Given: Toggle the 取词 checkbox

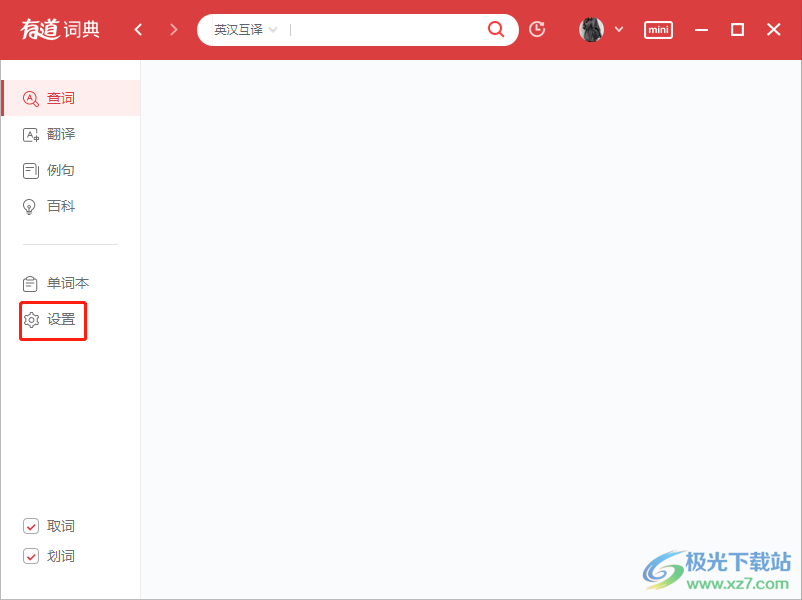Looking at the screenshot, I should 31,526.
